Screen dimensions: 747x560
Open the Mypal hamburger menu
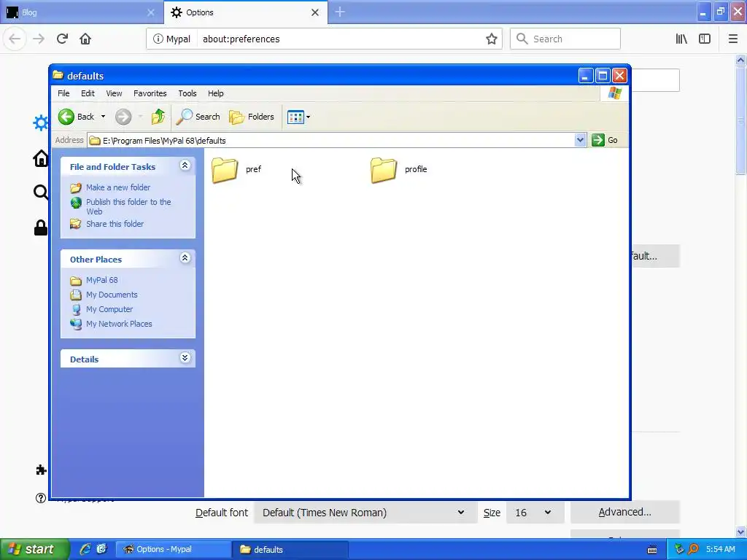[733, 39]
